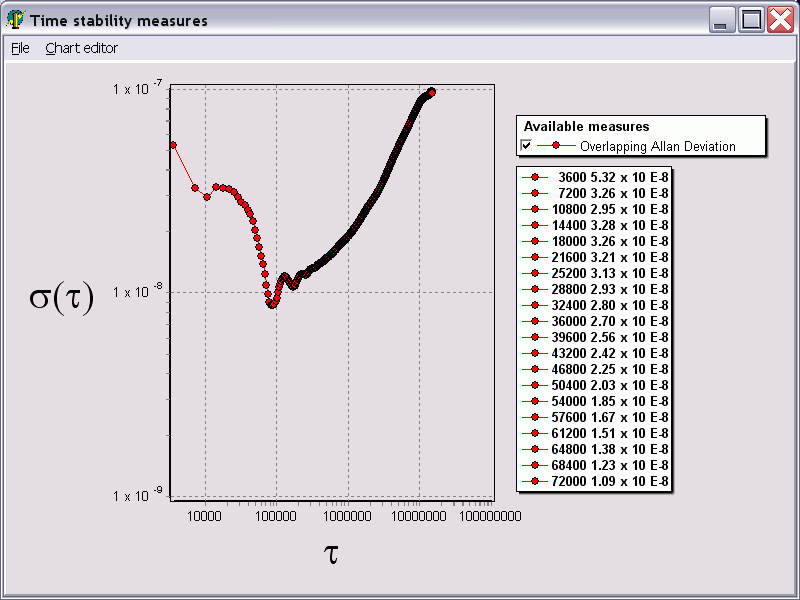
Task: Click the Time stability measures window title
Action: click(119, 20)
